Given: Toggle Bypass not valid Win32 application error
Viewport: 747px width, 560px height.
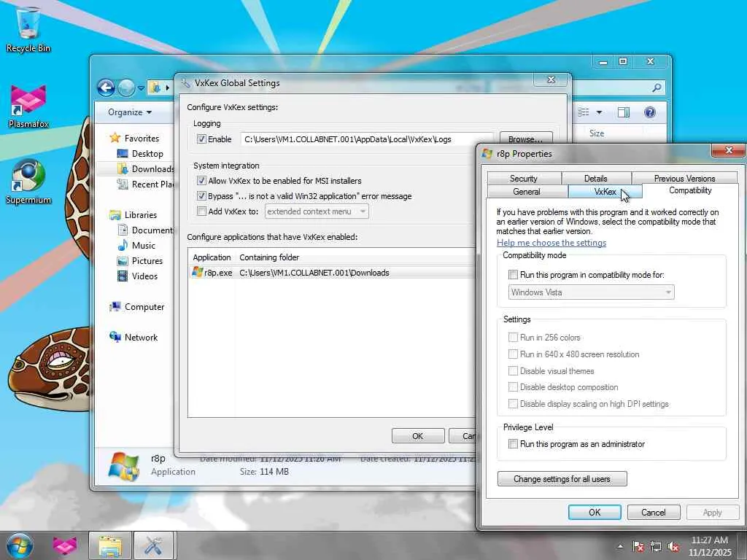Looking at the screenshot, I should 201,195.
